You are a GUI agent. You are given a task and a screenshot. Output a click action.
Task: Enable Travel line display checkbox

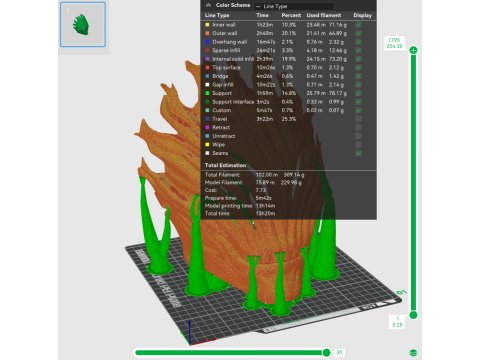point(358,119)
